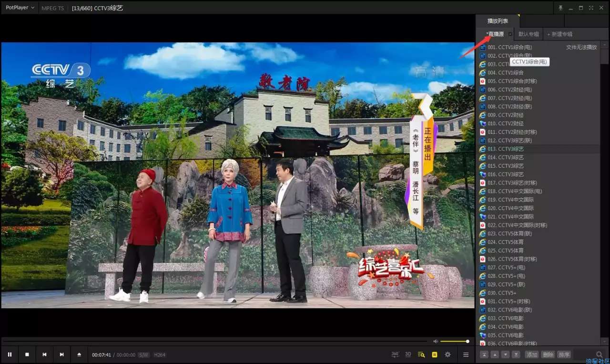Click the icon beside 035. CCTV6电影
The width and height of the screenshot is (610, 364).
point(482,335)
